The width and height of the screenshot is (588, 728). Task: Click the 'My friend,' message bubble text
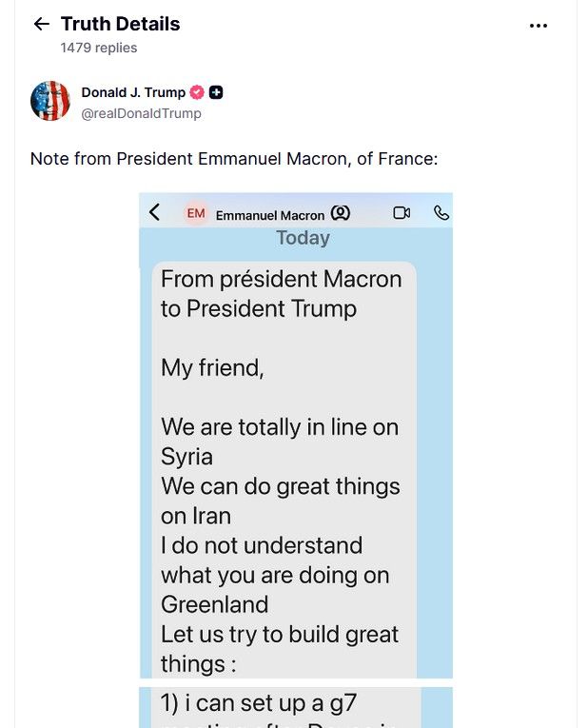212,368
